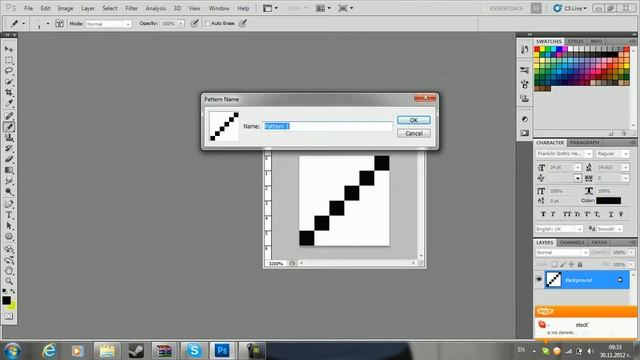This screenshot has height=360, width=640.
Task: Select the Move tool
Action: point(9,49)
